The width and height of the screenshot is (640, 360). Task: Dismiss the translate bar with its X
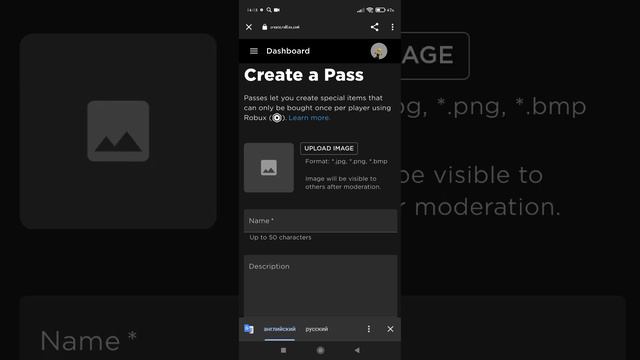[390, 329]
